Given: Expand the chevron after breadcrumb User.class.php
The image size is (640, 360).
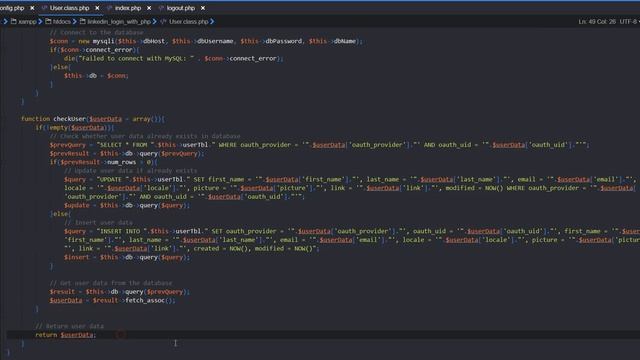Looking at the screenshot, I should pos(212,22).
